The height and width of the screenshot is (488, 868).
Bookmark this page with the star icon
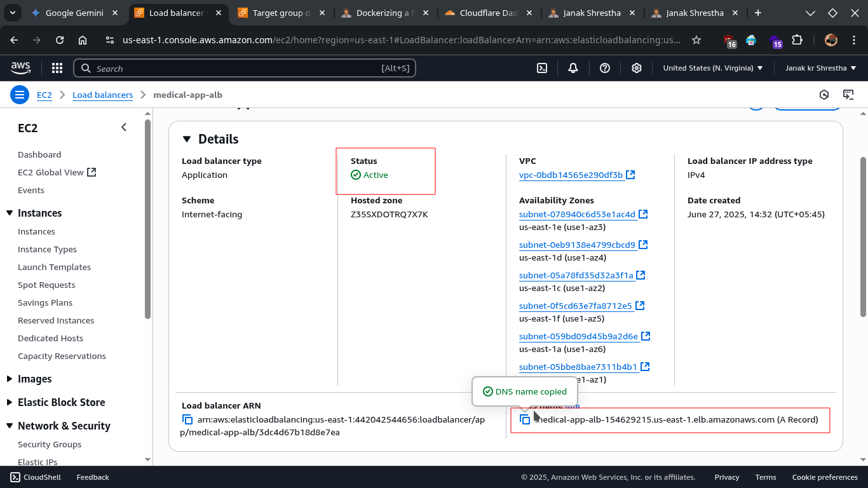[x=696, y=40]
